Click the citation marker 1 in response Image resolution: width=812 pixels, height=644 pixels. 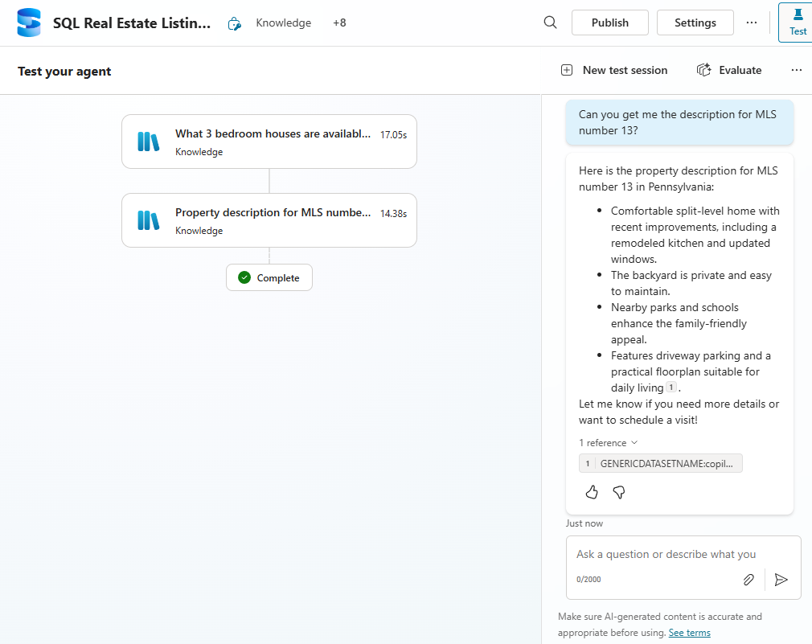coord(671,388)
